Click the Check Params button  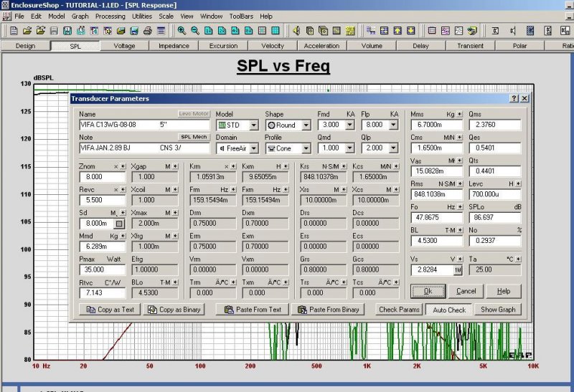point(399,310)
